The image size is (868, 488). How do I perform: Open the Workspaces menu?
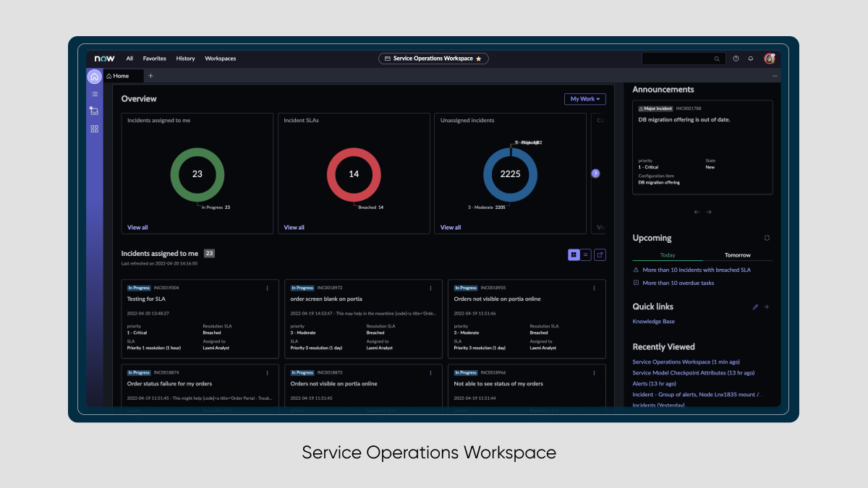pos(220,59)
